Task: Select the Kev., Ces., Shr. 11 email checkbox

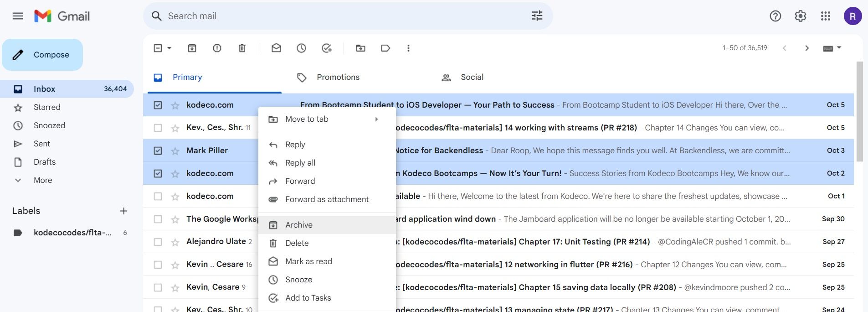Action: tap(158, 128)
